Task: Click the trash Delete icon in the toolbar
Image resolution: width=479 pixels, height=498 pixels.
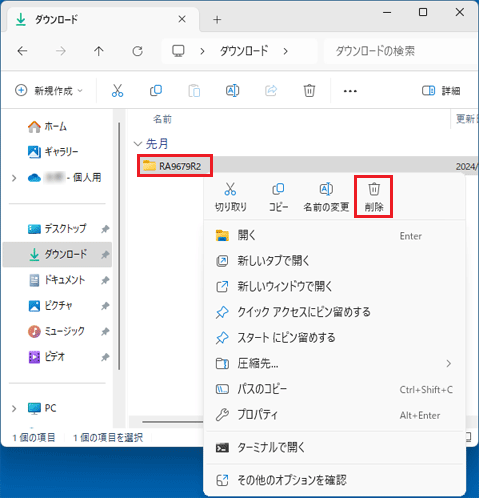Action: tap(309, 91)
